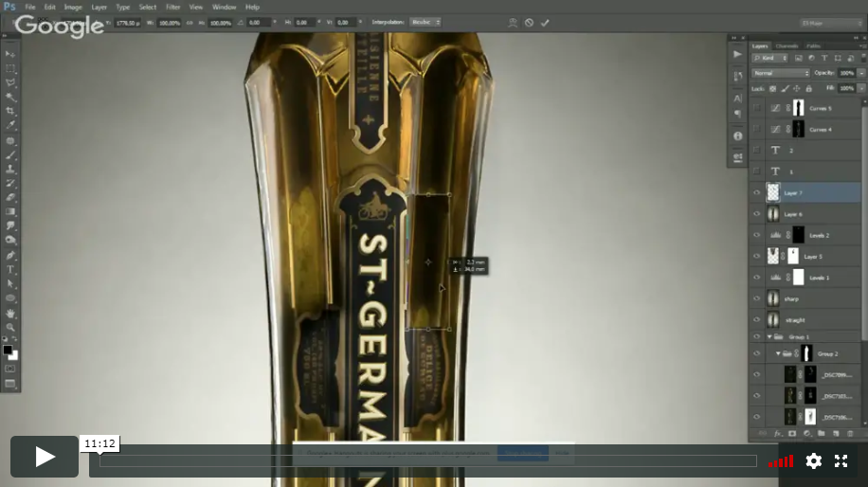Hide the straight layer
Viewport: 868px width, 487px height.
757,320
